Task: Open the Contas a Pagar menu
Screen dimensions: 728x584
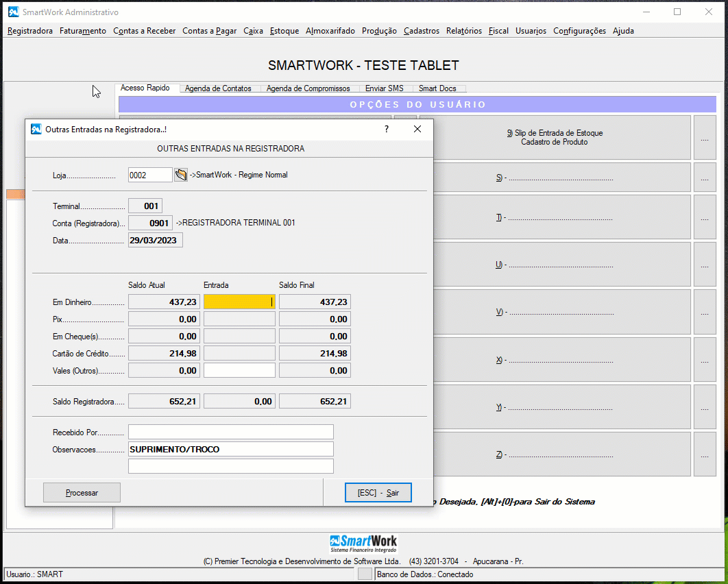Action: 209,31
